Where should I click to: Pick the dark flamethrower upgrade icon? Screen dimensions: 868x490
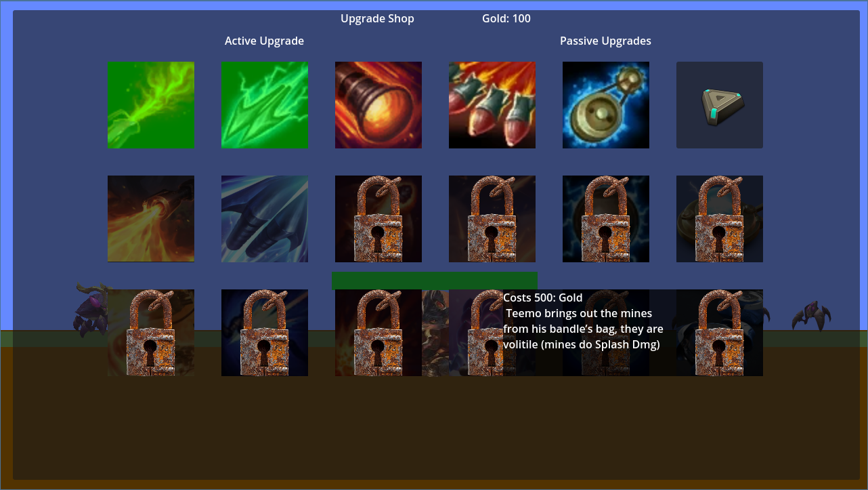tap(151, 219)
